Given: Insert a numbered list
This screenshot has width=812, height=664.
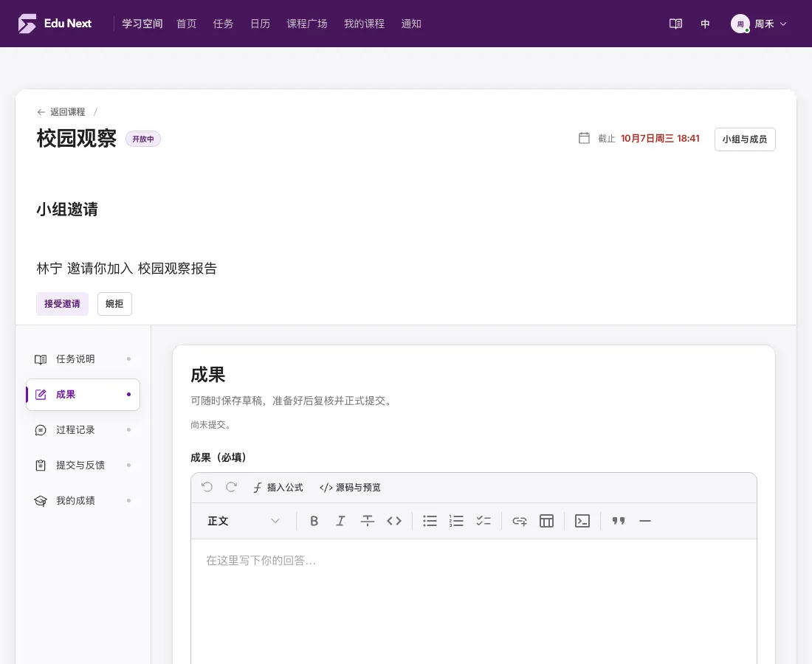Looking at the screenshot, I should [456, 521].
